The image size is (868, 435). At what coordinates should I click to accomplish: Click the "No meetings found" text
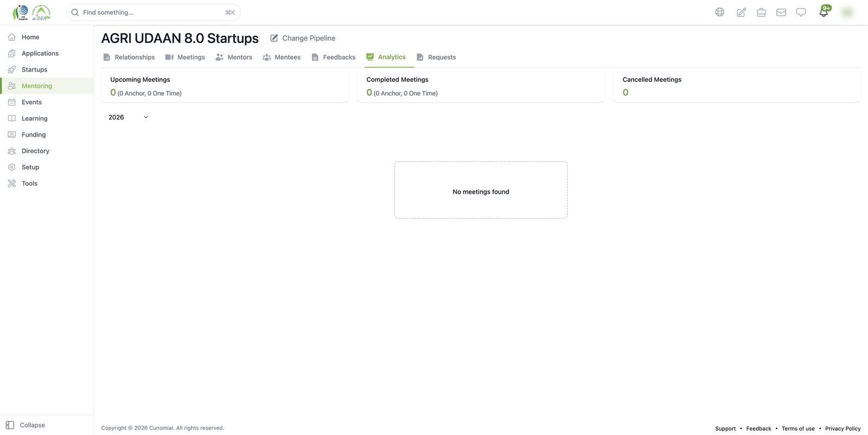click(481, 191)
